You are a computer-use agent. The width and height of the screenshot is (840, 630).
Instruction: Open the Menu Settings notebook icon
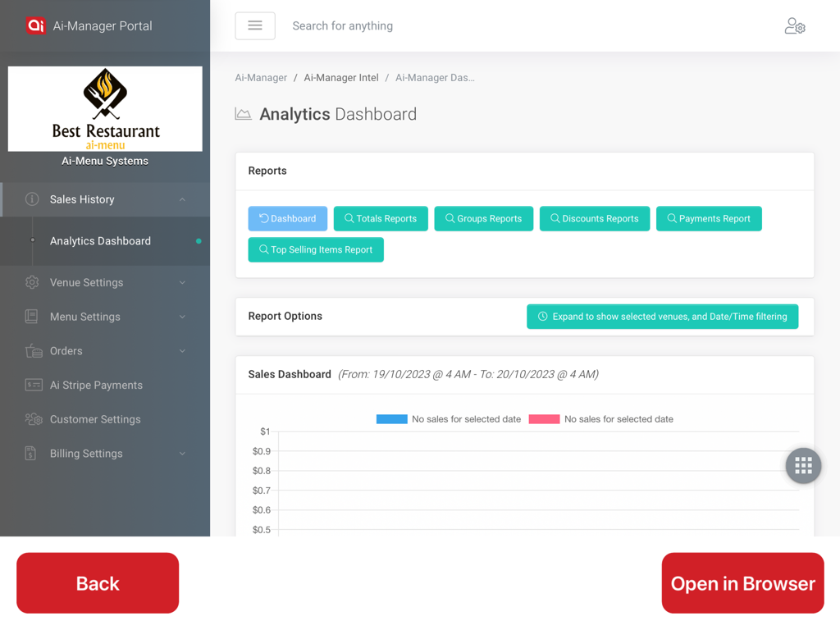(32, 317)
